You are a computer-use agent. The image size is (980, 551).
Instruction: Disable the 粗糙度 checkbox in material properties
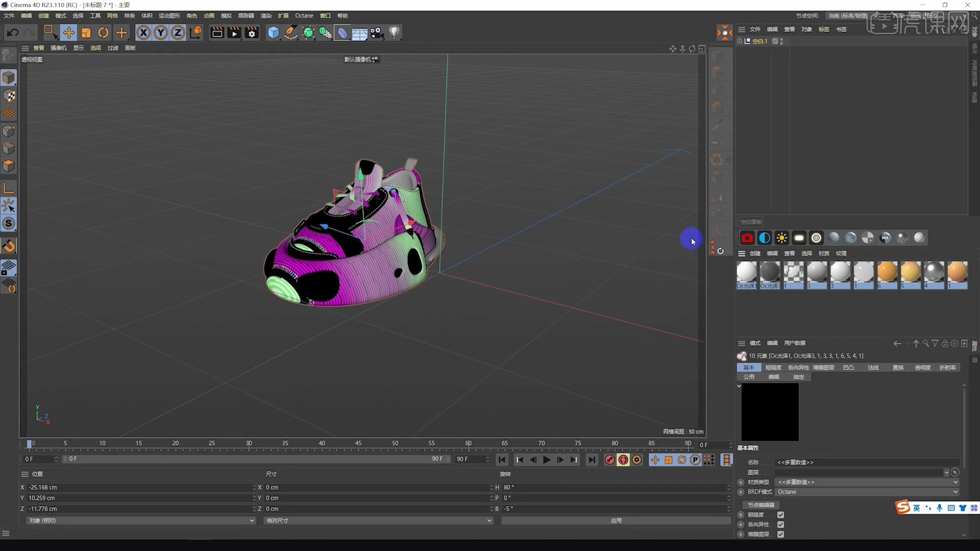[x=781, y=515]
